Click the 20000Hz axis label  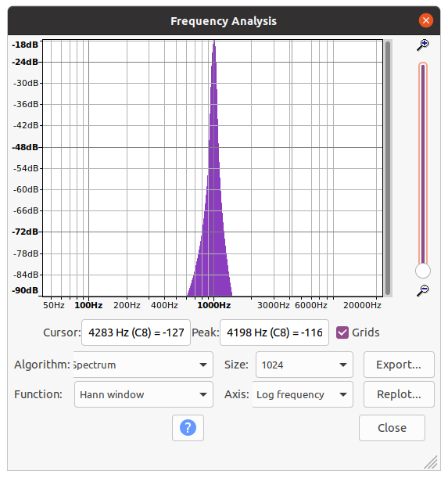pyautogui.click(x=362, y=305)
